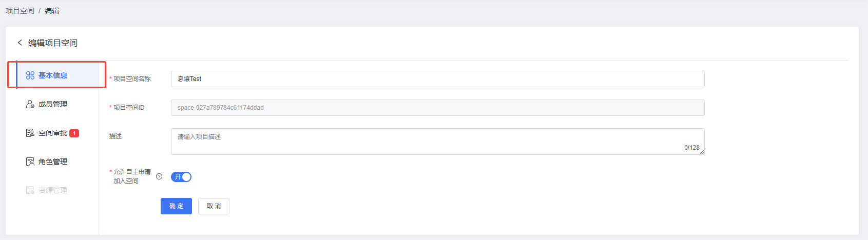Click the 确定 button
Screen dimensions: 868x240
tap(176, 206)
